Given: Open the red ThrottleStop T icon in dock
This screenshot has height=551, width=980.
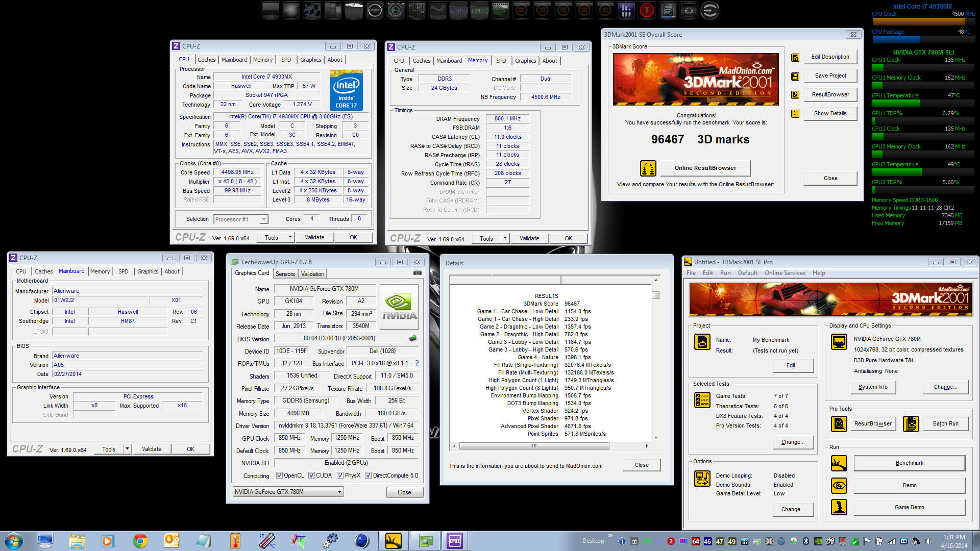Looking at the screenshot, I should [647, 10].
